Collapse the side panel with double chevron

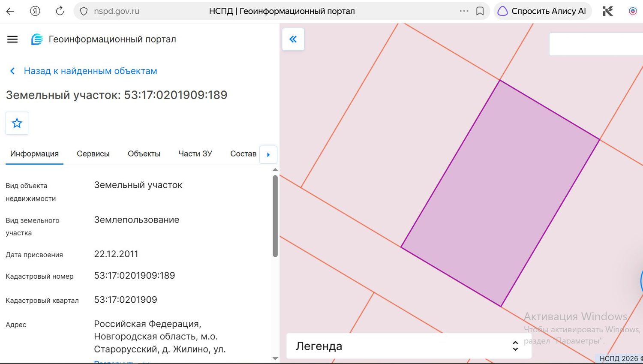click(293, 39)
